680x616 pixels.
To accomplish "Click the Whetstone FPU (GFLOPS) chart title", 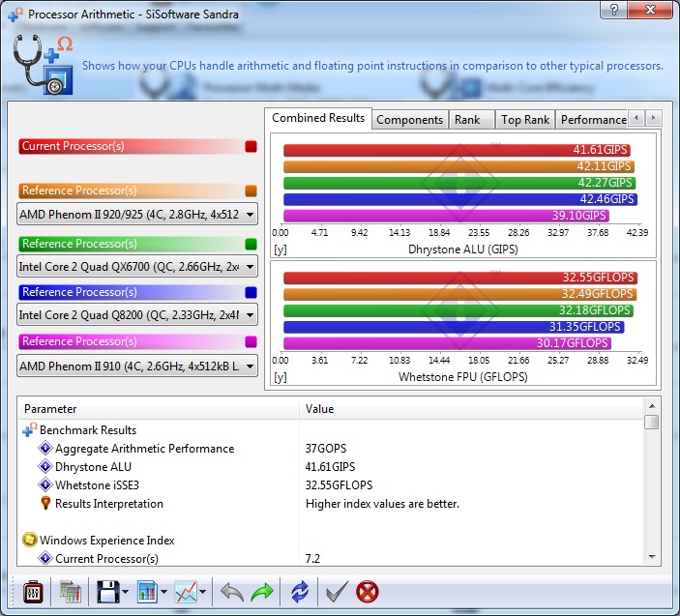I will [x=462, y=377].
